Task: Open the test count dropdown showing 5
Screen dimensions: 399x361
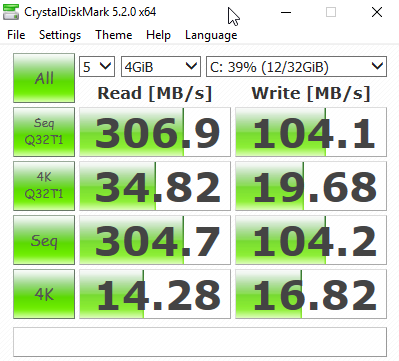Action: 97,67
